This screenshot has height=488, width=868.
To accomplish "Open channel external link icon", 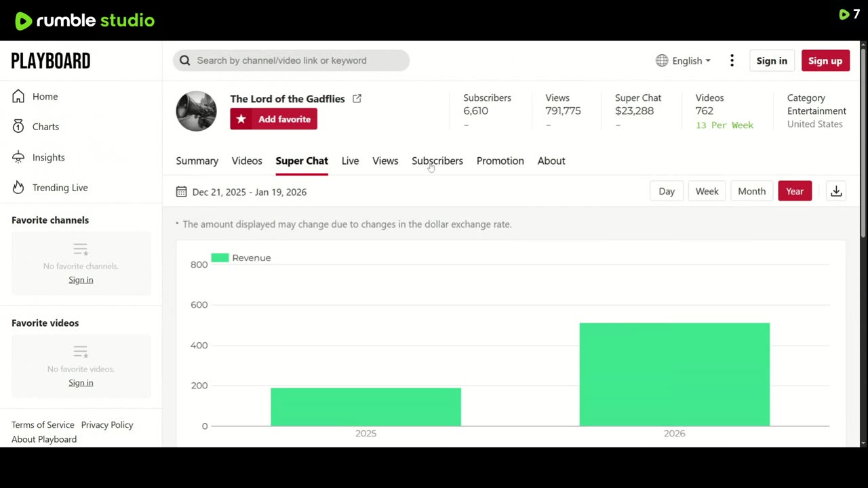I will coord(357,99).
